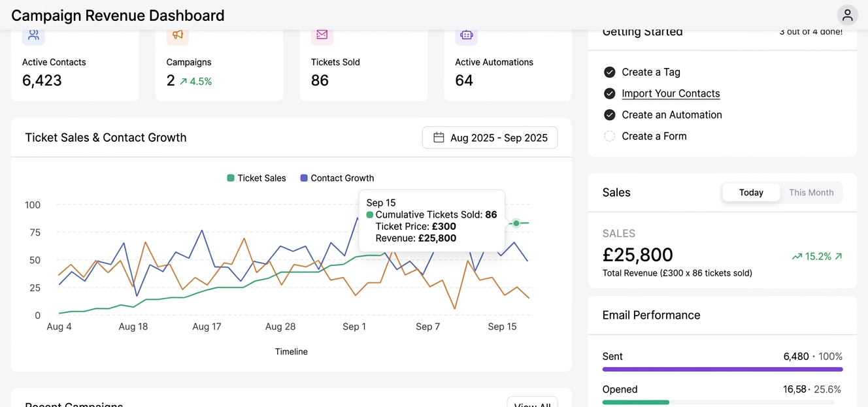Click the Campaigns card label
Viewport: 868px width, 407px height.
point(189,62)
